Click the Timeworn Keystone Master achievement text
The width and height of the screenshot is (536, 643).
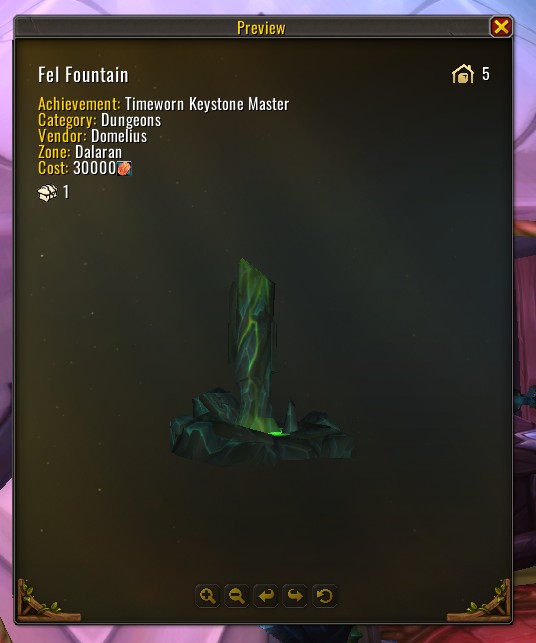pyautogui.click(x=207, y=104)
